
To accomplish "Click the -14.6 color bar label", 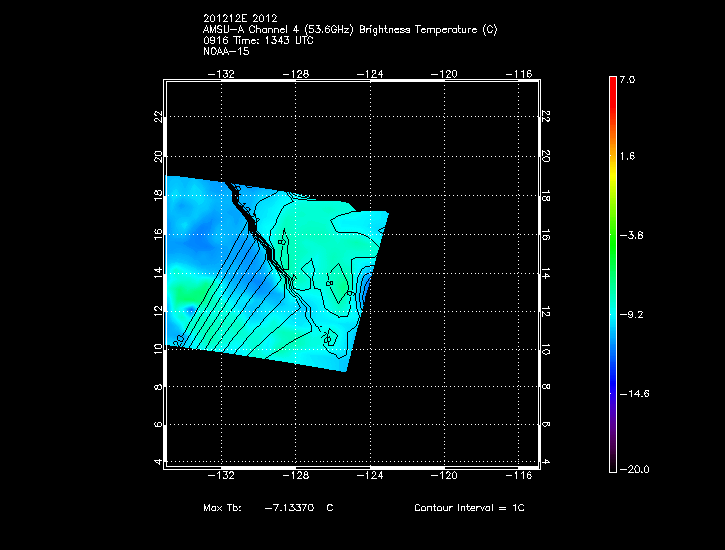I will [635, 393].
